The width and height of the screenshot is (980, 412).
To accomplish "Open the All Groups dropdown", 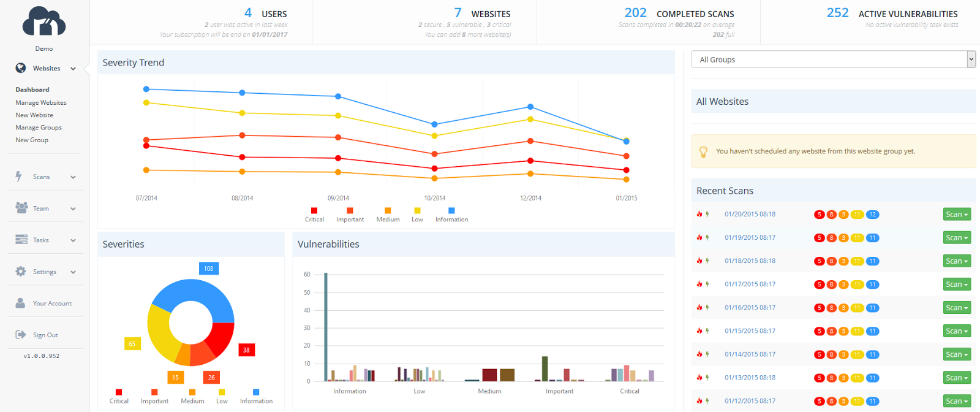I will coord(833,59).
